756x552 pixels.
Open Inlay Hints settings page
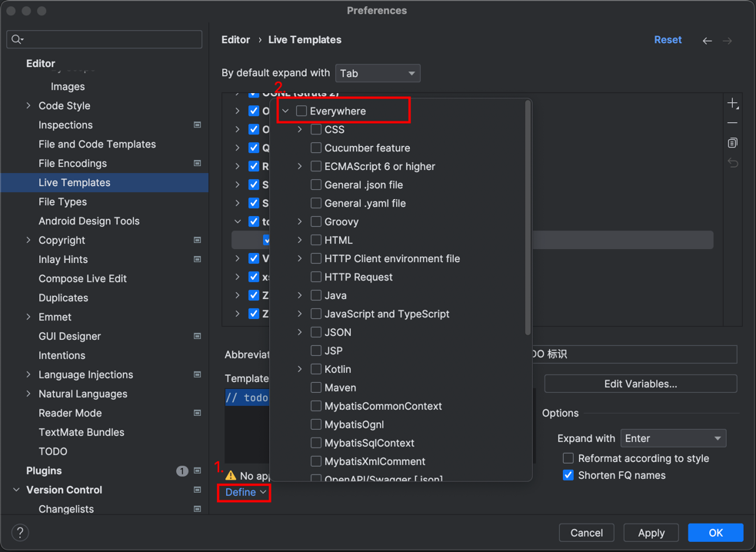point(63,259)
